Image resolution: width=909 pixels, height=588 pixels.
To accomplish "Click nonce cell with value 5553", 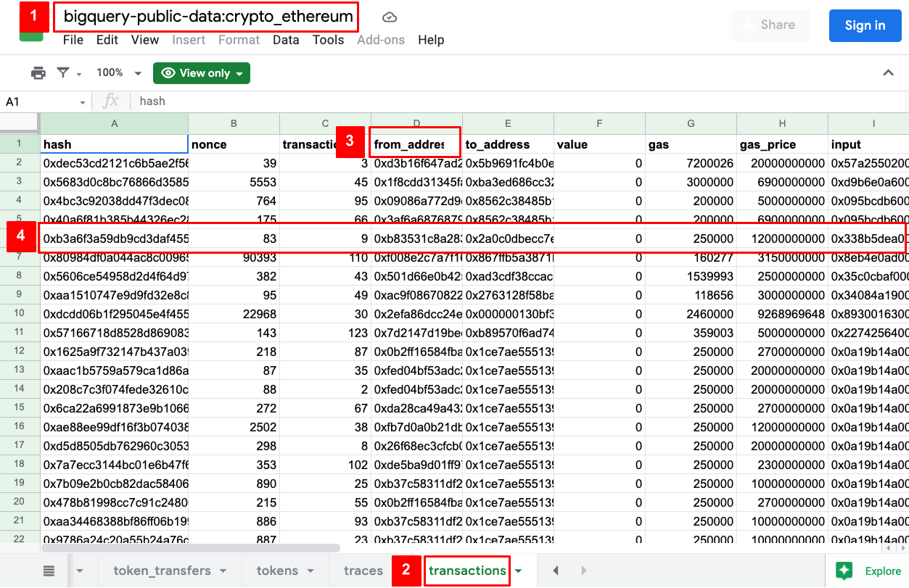I will pos(234,182).
